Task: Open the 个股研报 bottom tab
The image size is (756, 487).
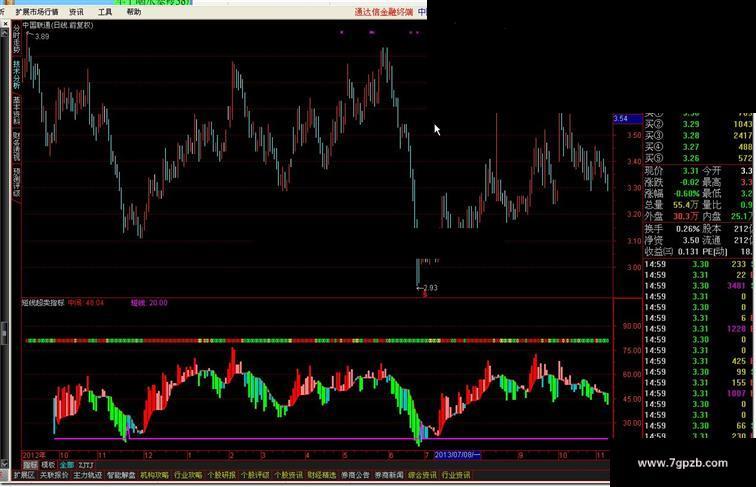Action: point(221,475)
